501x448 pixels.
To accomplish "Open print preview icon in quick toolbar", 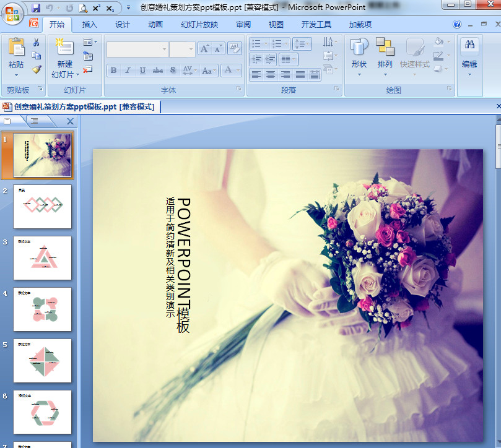I will tap(83, 8).
